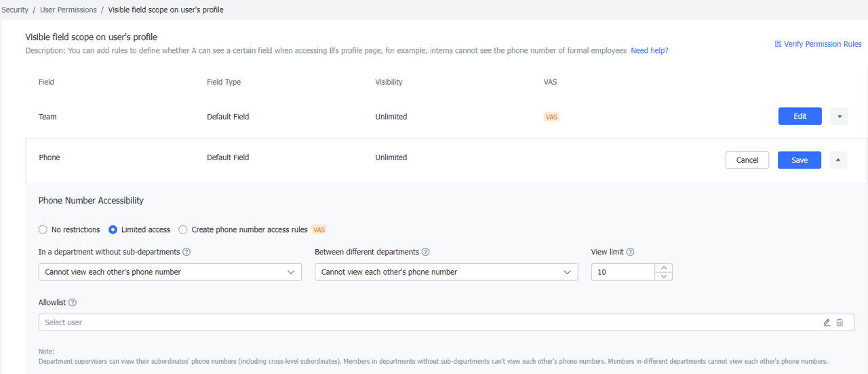
Task: Click VAS tag beside phone number access rules
Action: [319, 229]
